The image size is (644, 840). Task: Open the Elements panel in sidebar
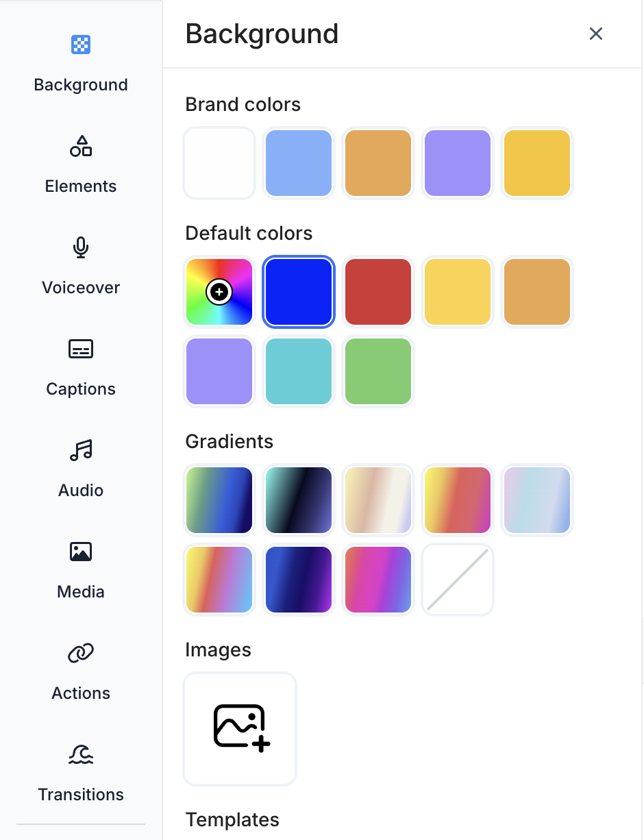coord(81,164)
